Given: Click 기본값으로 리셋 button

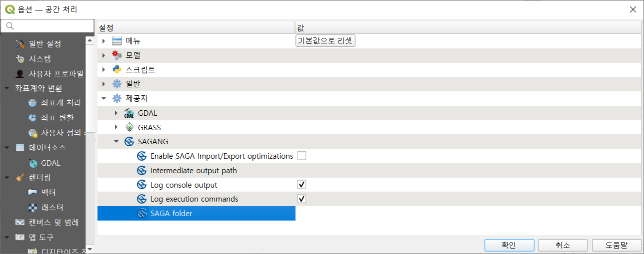Looking at the screenshot, I should pos(325,41).
